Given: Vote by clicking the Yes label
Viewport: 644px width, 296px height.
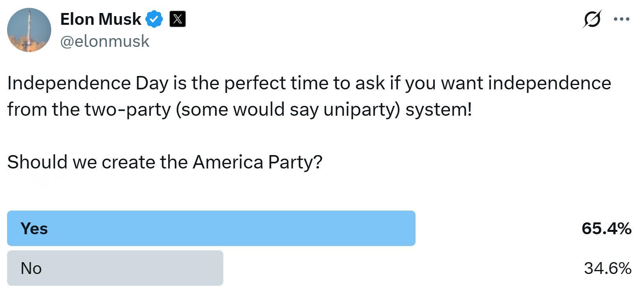Looking at the screenshot, I should 34,229.
